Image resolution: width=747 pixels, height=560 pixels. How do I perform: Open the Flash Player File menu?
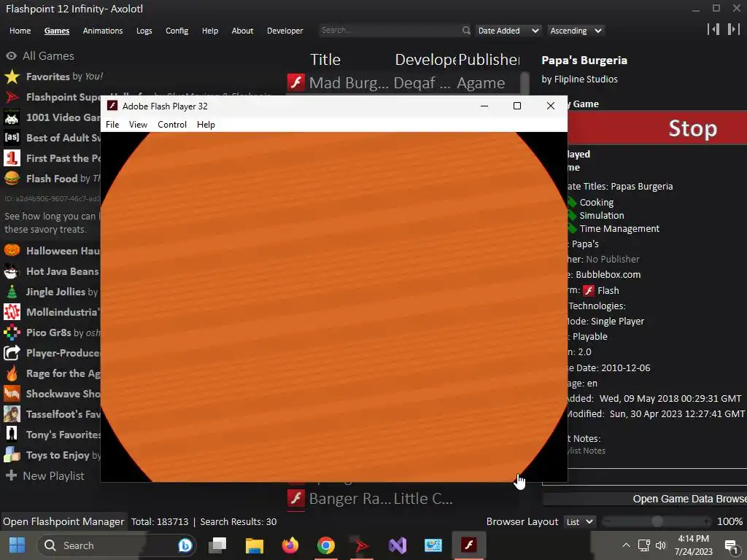click(112, 124)
